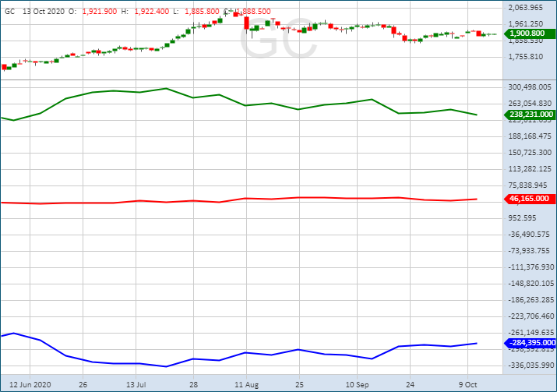Click the -148,820.105 axis label
The image size is (557, 392).
pos(531,283)
